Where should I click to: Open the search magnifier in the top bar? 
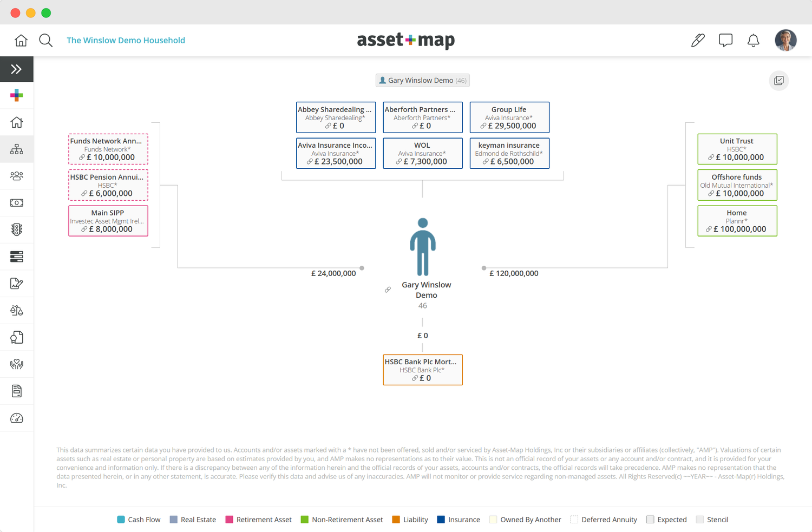coord(45,40)
